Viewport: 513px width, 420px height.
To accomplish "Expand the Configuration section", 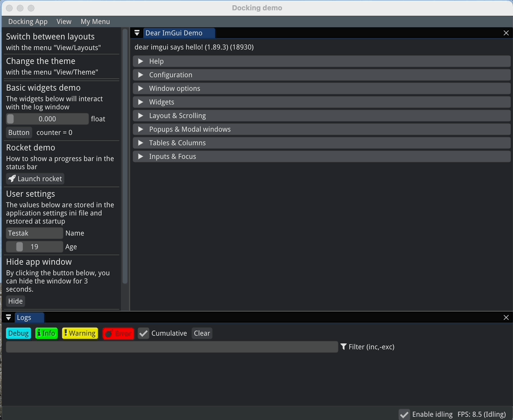I will (x=322, y=75).
